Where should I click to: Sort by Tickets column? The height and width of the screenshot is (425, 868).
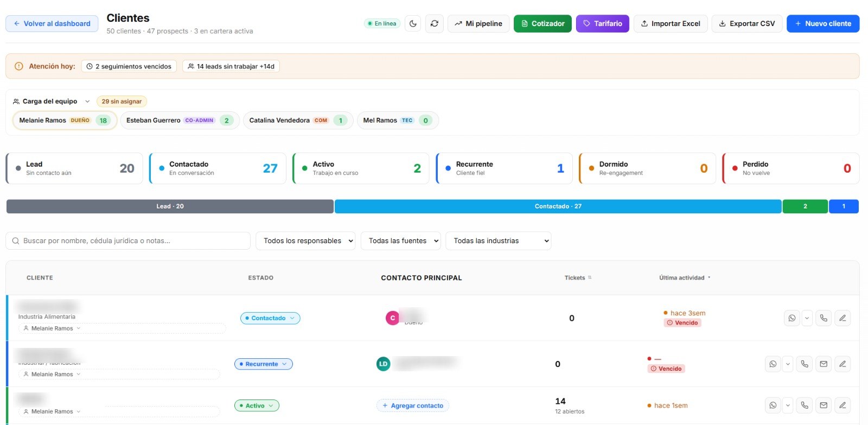point(578,277)
